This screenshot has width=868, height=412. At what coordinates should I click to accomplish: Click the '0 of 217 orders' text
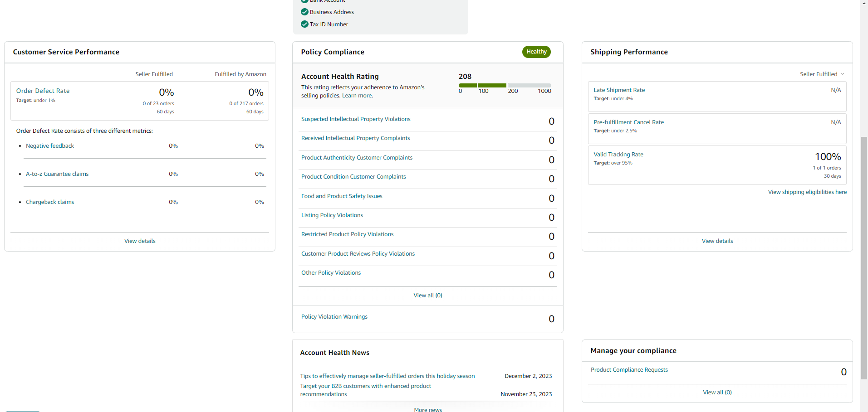point(246,103)
